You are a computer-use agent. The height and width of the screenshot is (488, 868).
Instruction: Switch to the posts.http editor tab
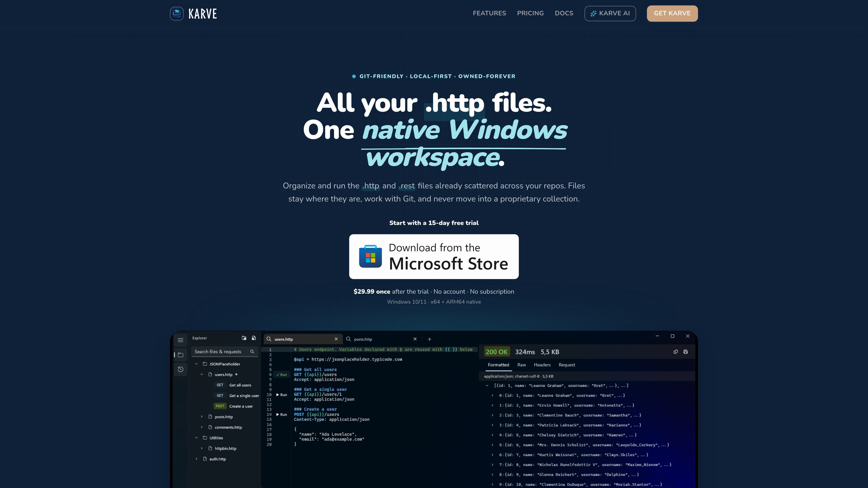click(382, 339)
